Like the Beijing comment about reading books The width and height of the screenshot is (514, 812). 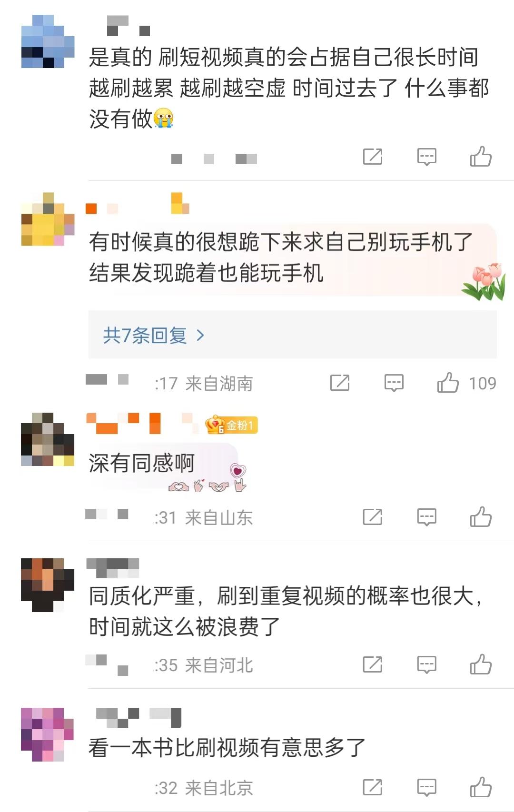481,787
